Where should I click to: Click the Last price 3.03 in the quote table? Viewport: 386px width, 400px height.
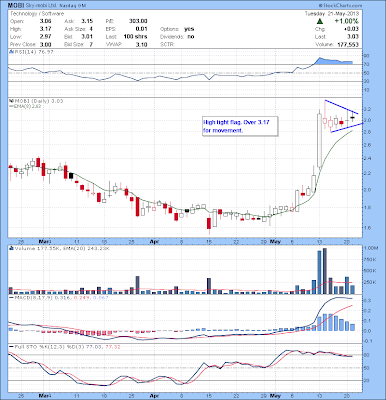[353, 37]
